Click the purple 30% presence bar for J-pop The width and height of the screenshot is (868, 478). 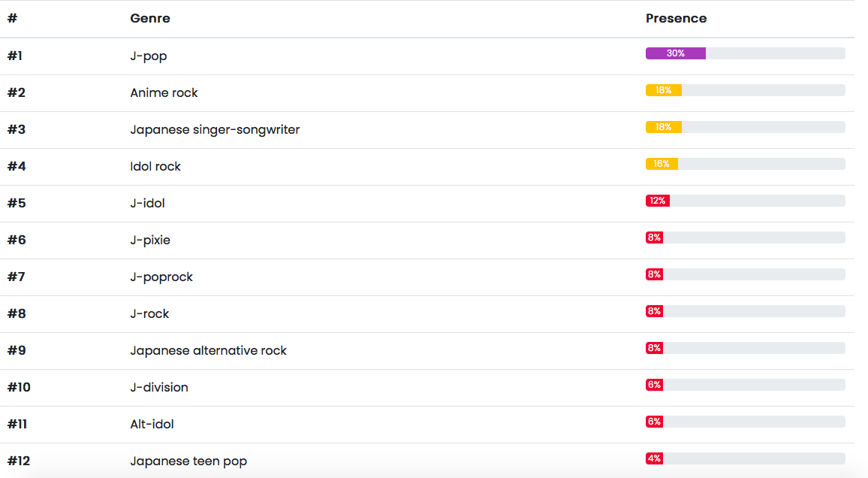[x=675, y=53]
